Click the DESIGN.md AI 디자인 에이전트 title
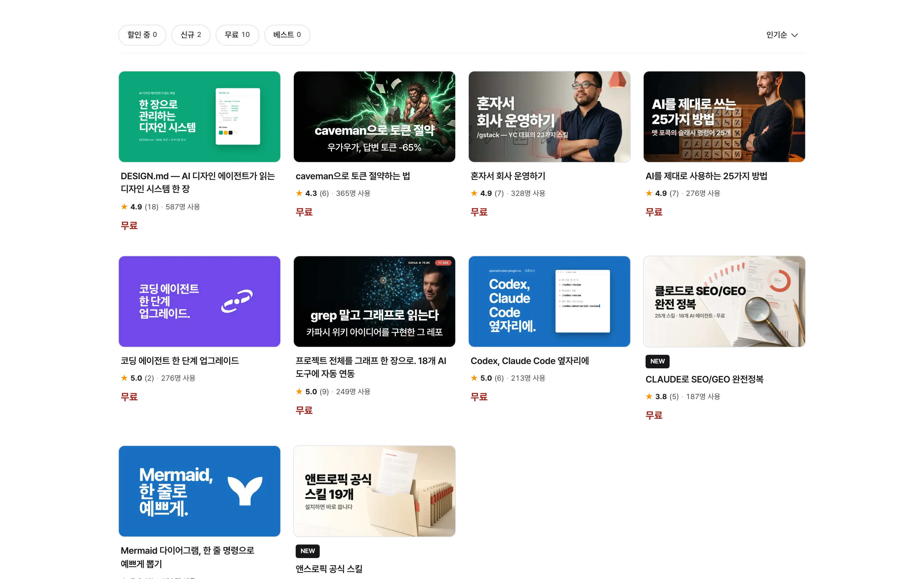This screenshot has height=579, width=924. click(198, 182)
